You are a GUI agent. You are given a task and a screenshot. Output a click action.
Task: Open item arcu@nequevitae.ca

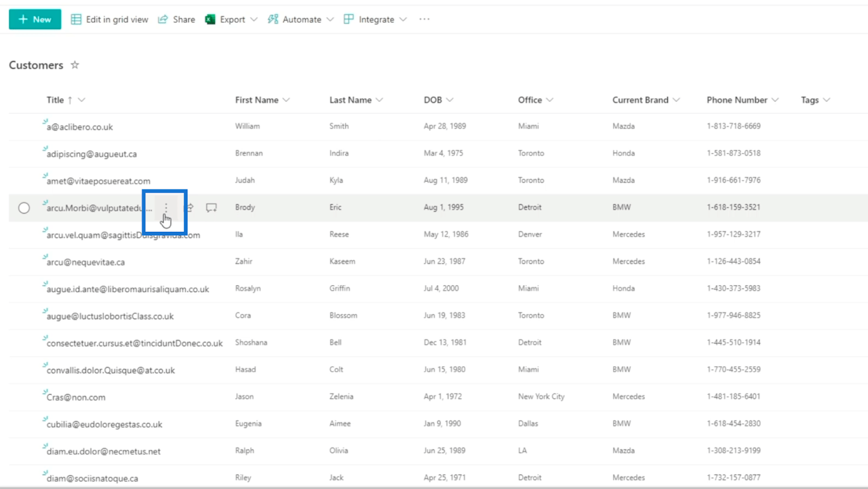(86, 262)
